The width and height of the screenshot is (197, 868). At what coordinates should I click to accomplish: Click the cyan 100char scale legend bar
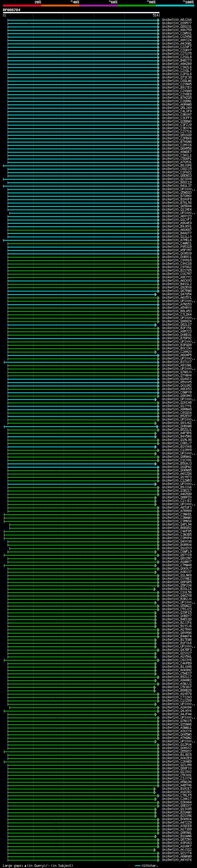137,866
